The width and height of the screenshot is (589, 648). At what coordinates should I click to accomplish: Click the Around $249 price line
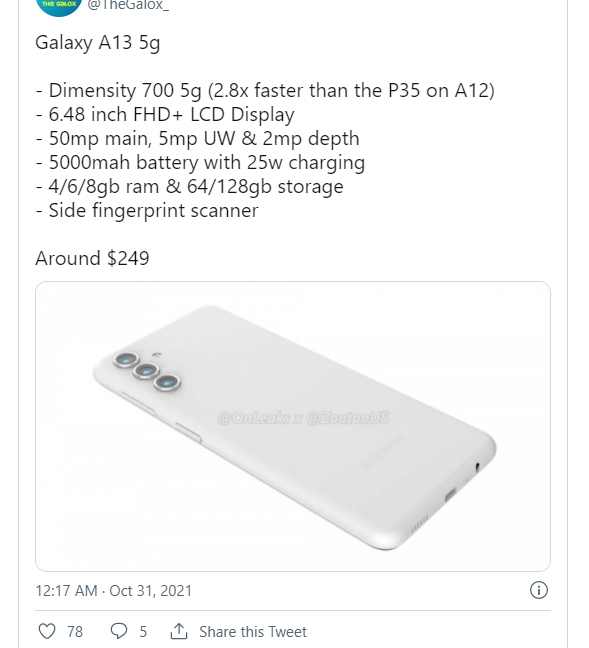point(92,258)
